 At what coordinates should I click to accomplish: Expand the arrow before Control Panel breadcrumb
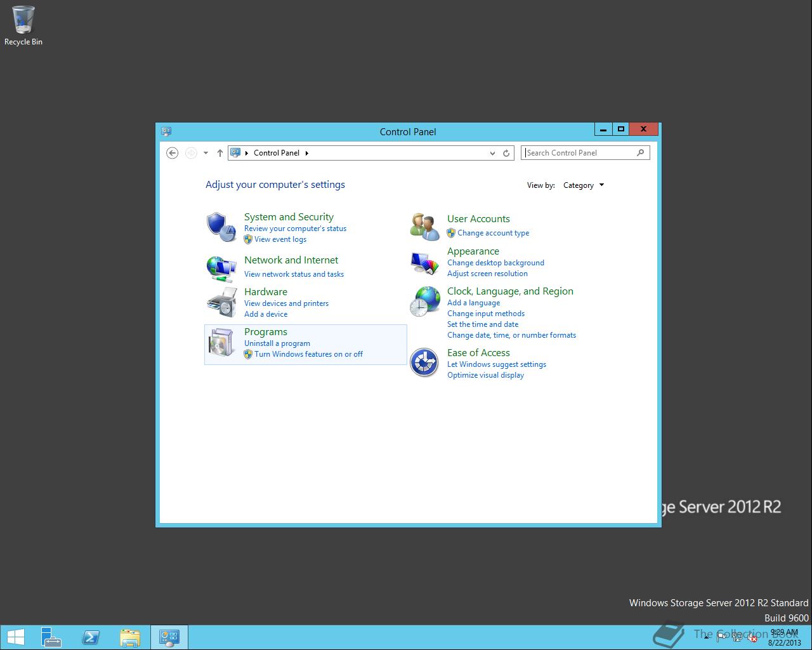click(247, 153)
